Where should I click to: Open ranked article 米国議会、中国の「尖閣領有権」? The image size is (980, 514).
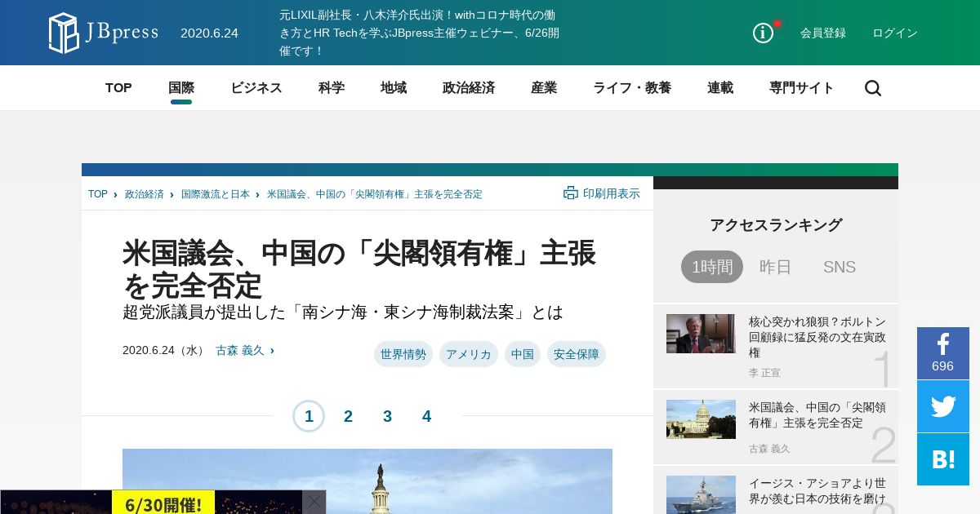tap(817, 414)
